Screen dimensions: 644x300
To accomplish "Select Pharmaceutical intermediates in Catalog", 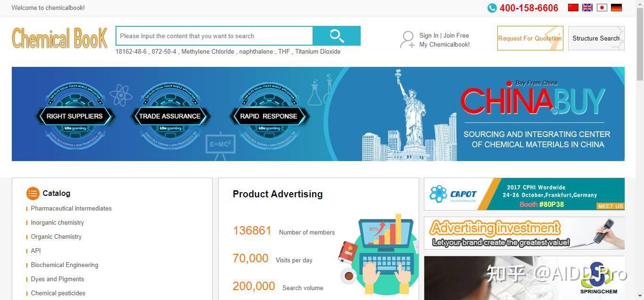I will coord(71,208).
